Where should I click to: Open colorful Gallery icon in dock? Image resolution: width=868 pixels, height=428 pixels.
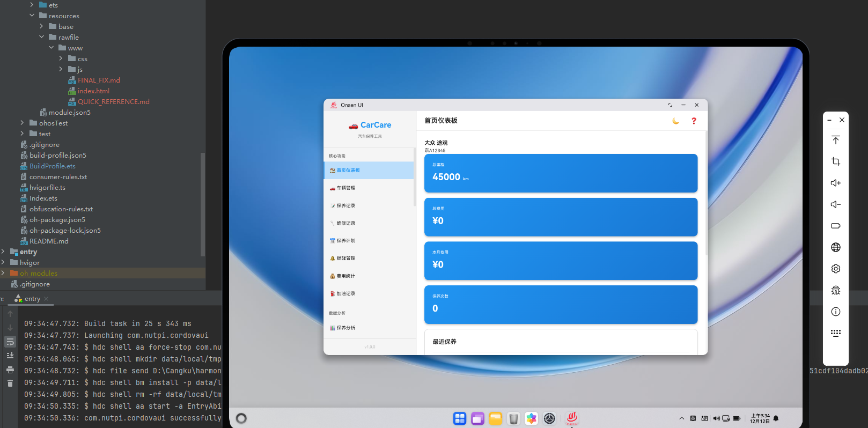pyautogui.click(x=531, y=419)
